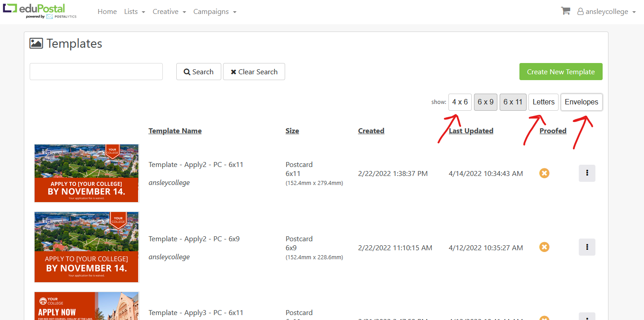The height and width of the screenshot is (320, 644).
Task: Click last updated 4/12/2022 10:35:27 AM
Action: pyautogui.click(x=486, y=248)
